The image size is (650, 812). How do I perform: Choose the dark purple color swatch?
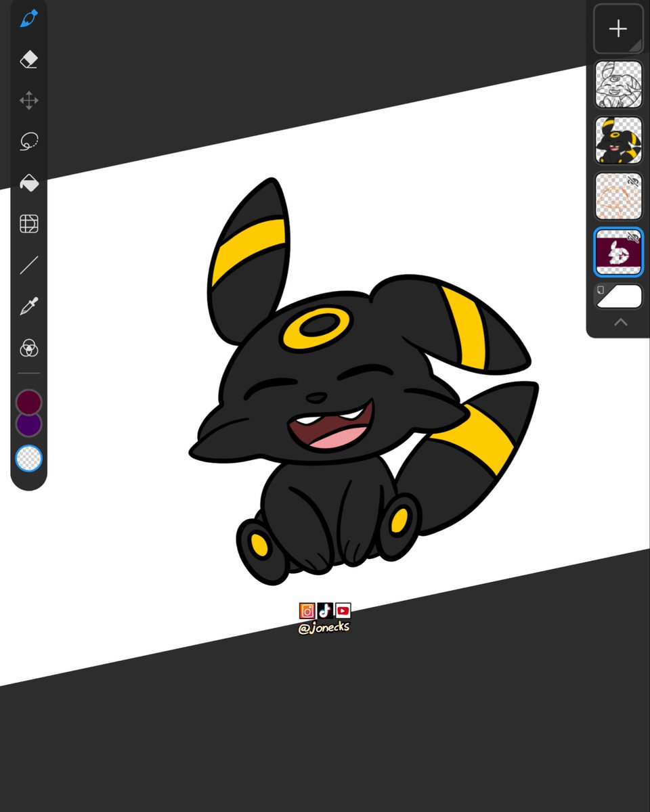(28, 426)
